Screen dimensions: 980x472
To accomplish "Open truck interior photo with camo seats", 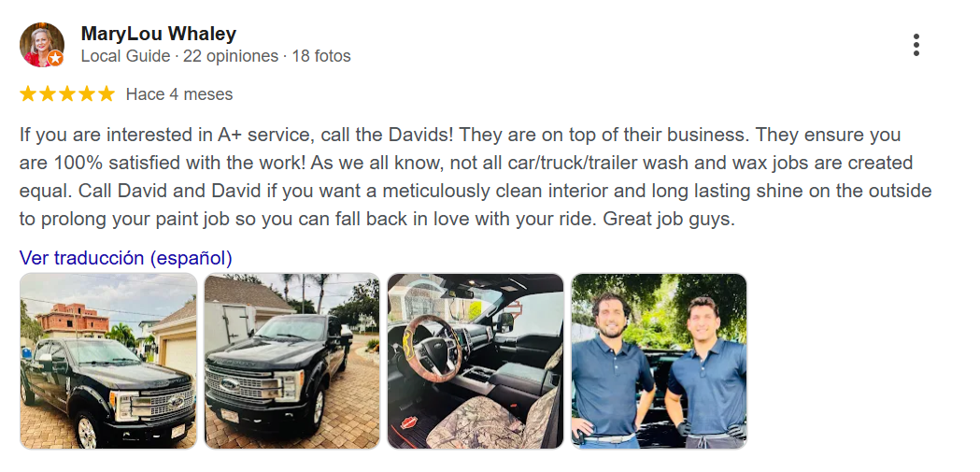I will pyautogui.click(x=476, y=362).
